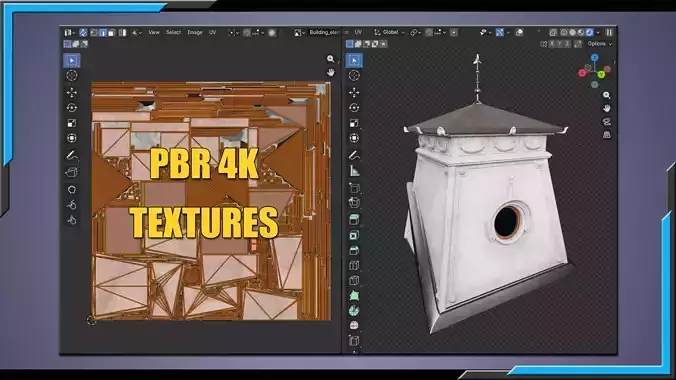Choose the Poly Build tool

(x=354, y=295)
